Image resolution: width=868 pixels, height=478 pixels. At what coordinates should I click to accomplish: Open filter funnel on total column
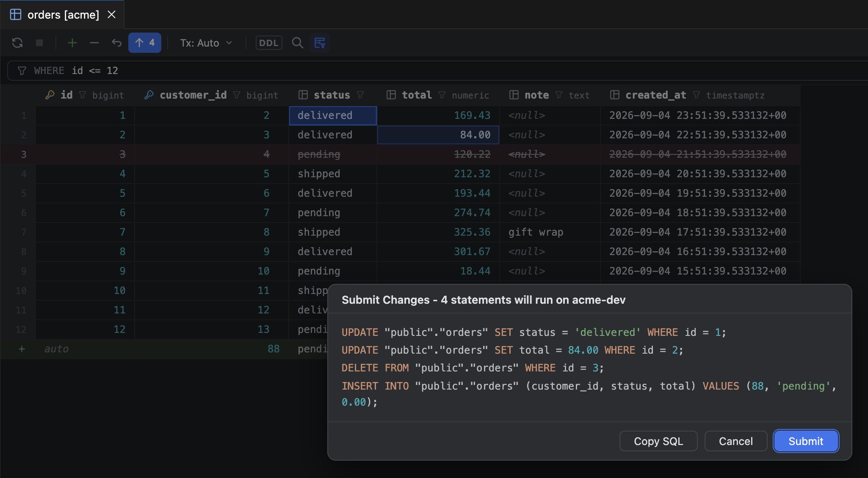[442, 95]
